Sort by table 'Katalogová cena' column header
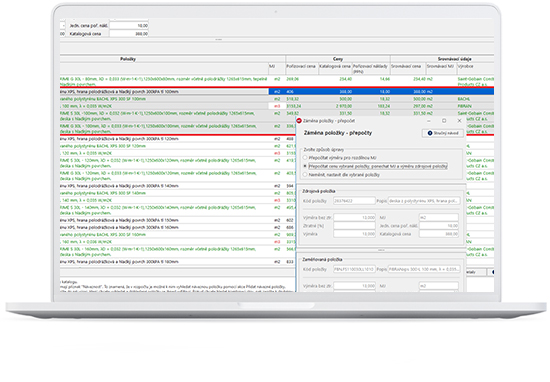Screen dimensions: 550x382 (335, 68)
